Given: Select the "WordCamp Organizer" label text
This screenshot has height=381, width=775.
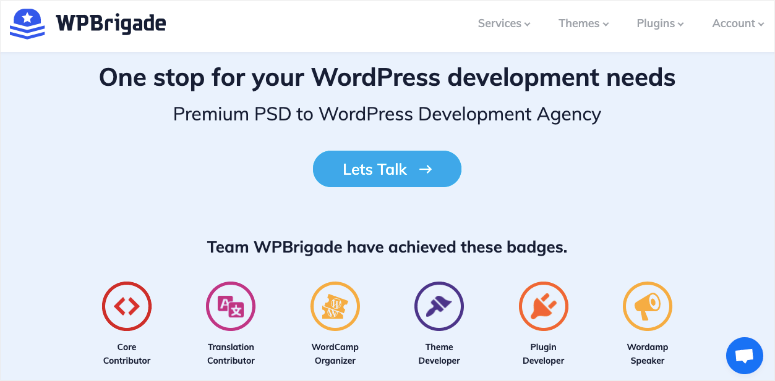Looking at the screenshot, I should (335, 354).
